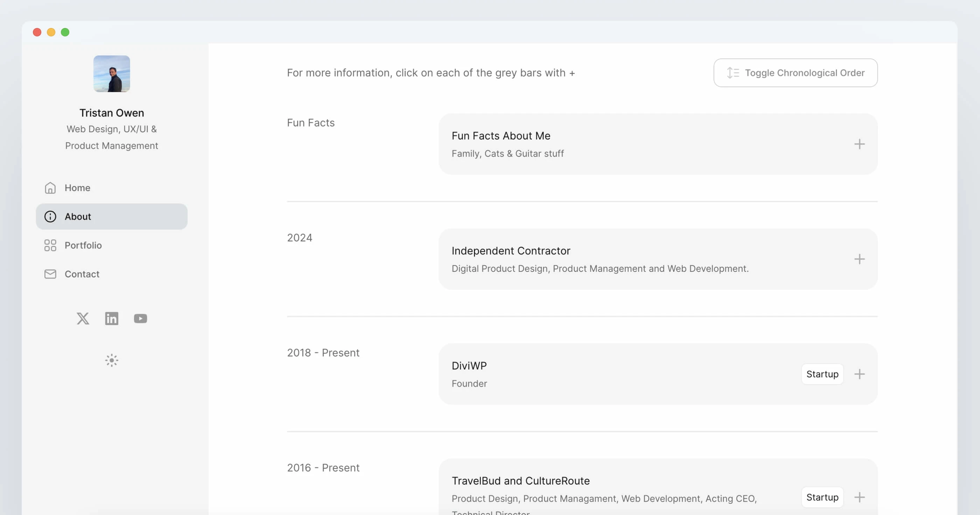The width and height of the screenshot is (980, 515).
Task: Click Tristan Owen's profile photo
Action: [111, 74]
